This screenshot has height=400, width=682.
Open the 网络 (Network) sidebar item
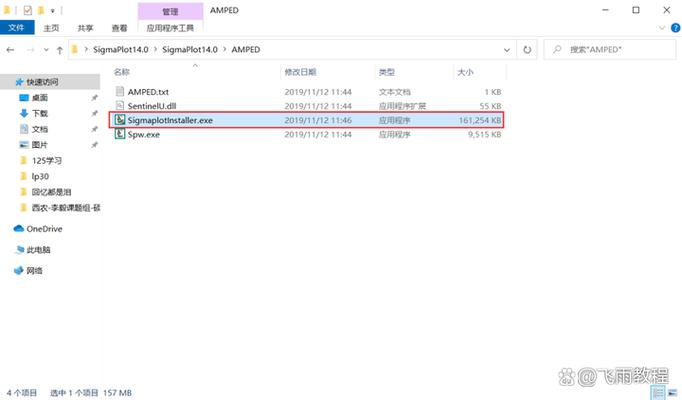click(34, 270)
